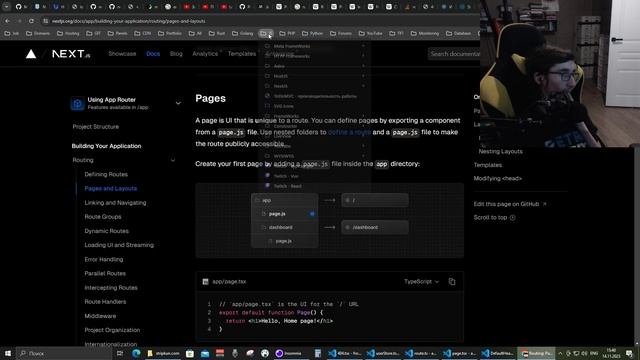This screenshot has height=360, width=640.
Task: Click Building Your Application sidebar heading
Action: (107, 146)
